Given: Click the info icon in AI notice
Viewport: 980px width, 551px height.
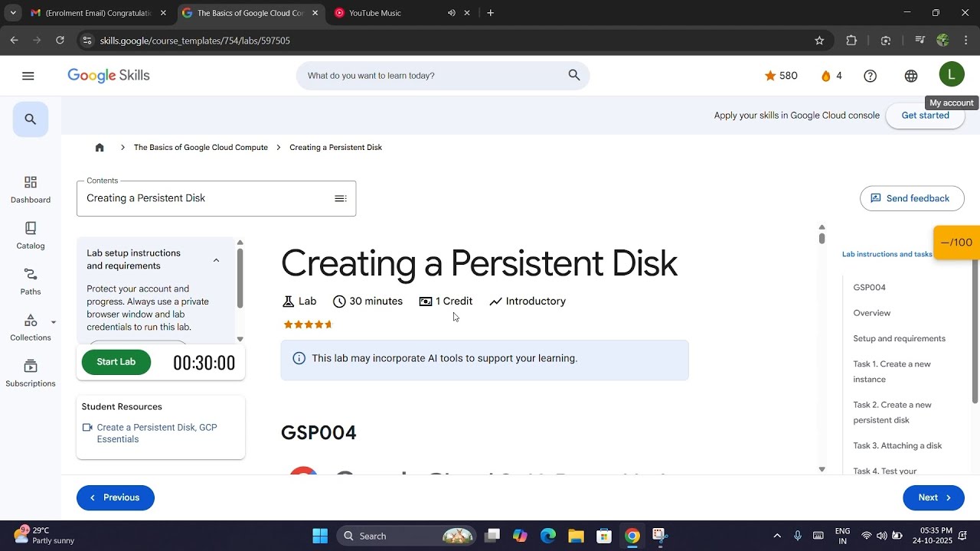Looking at the screenshot, I should coord(299,358).
